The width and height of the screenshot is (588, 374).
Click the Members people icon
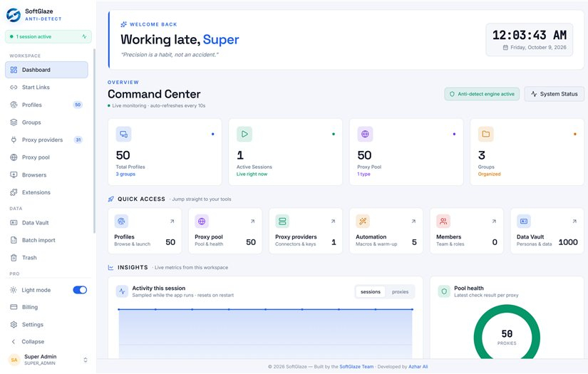[443, 222]
